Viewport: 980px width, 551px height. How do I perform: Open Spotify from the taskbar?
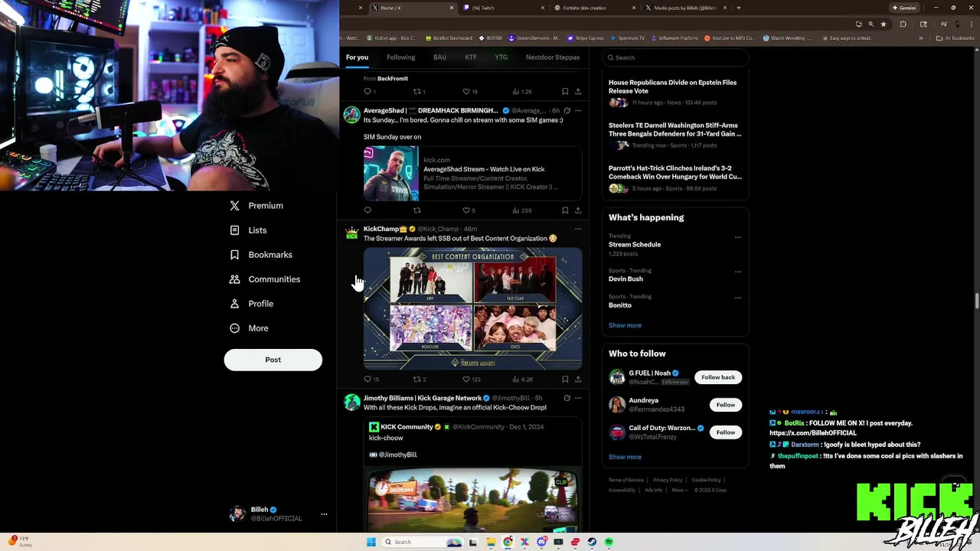click(609, 542)
